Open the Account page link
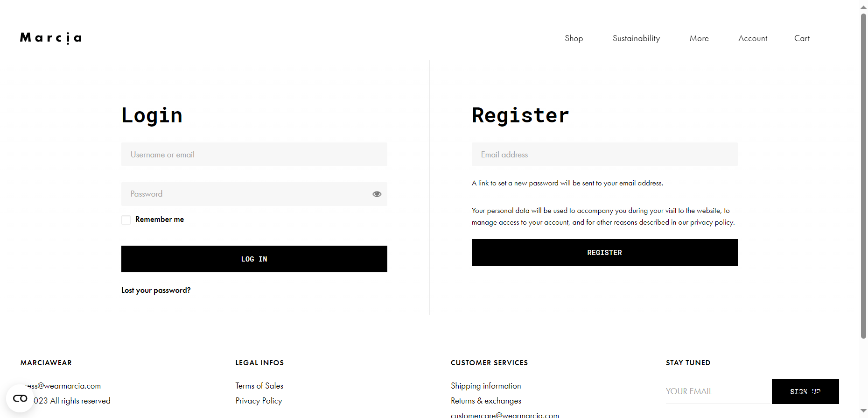This screenshot has width=868, height=418. pyautogui.click(x=753, y=38)
